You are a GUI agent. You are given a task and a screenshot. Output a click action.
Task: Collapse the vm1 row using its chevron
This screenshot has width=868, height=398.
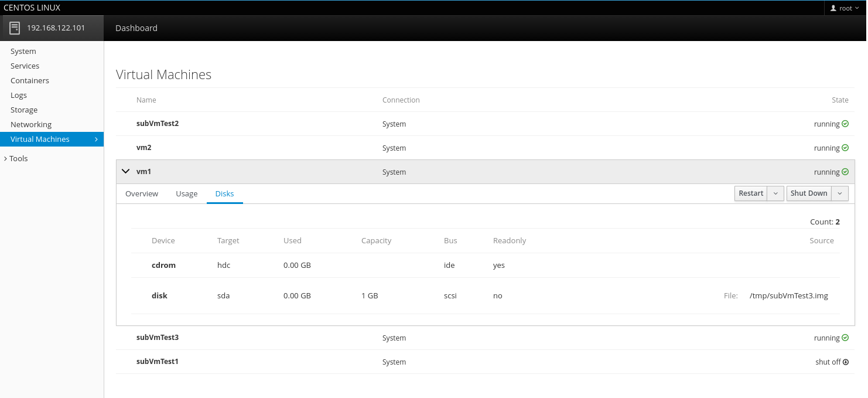pos(125,171)
